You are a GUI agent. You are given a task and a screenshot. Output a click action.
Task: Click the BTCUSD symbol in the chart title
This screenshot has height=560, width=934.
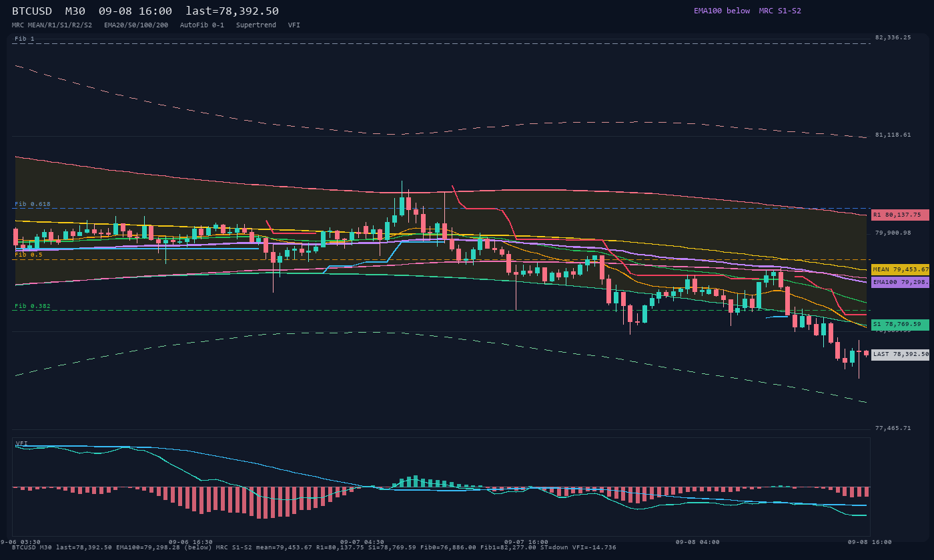pyautogui.click(x=32, y=11)
